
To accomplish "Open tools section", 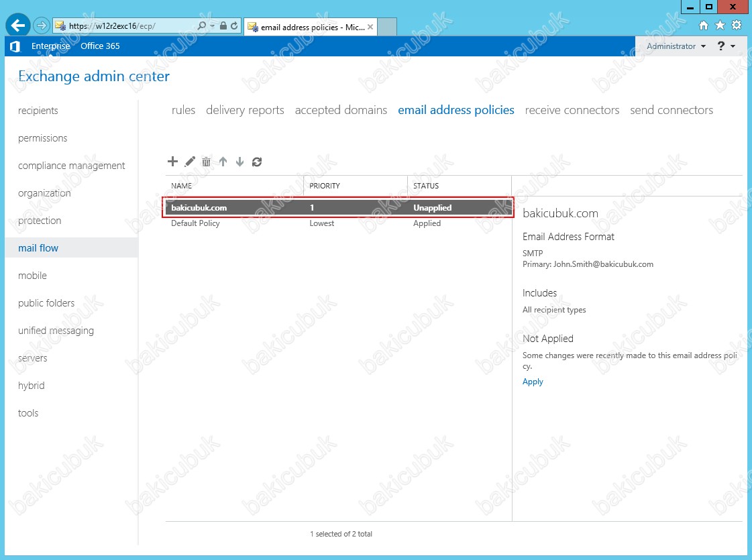I will coord(28,413).
